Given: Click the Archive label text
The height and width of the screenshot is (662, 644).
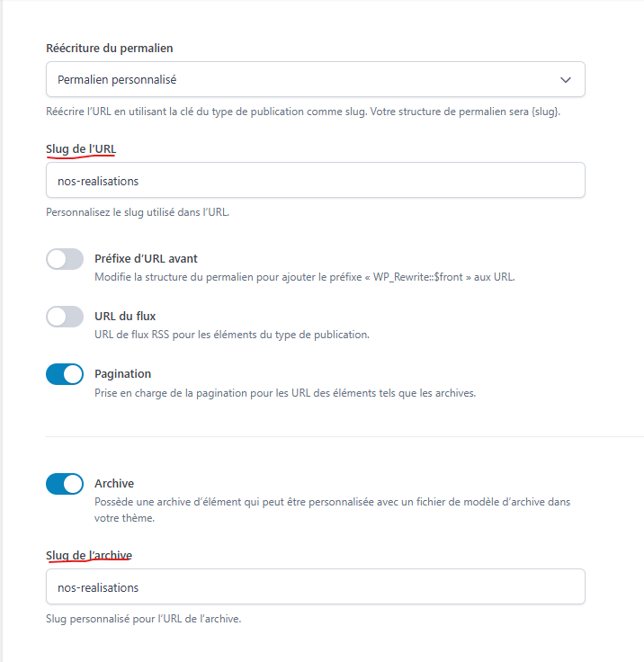Looking at the screenshot, I should pos(114,483).
